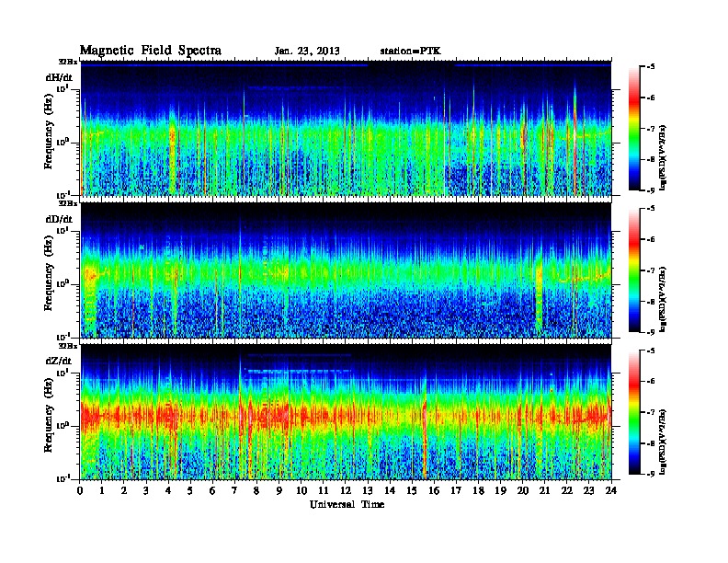Click hour "22" on the time axis
The image size is (728, 563).
point(567,490)
